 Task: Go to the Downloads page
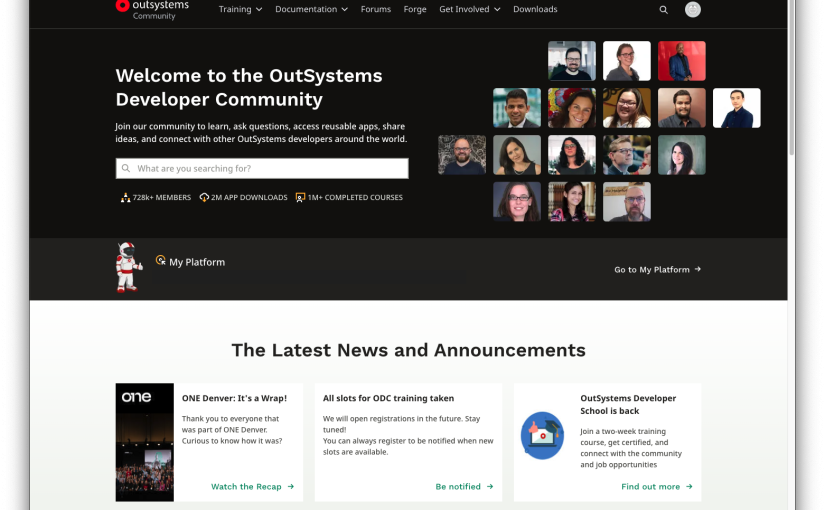click(x=535, y=9)
